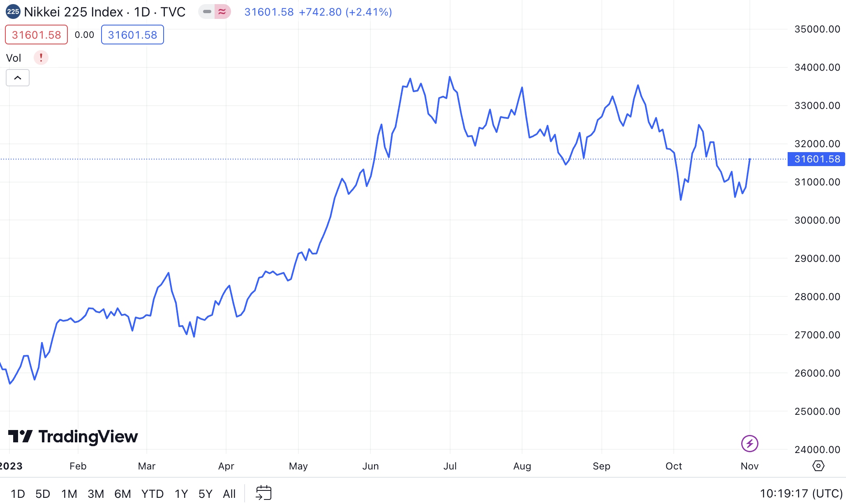Click the TradingView logo
The height and width of the screenshot is (504, 846).
[73, 437]
